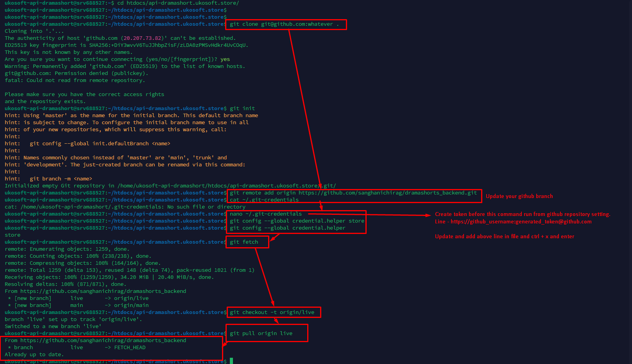Image resolution: width=632 pixels, height=364 pixels.
Task: Click the 'branch live -> FETCH_HEAD' line
Action: pos(77,348)
